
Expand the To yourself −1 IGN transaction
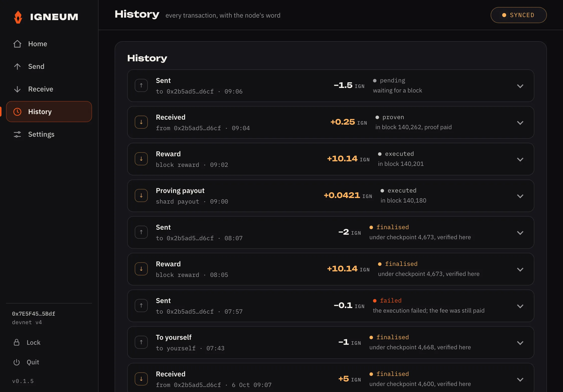click(x=520, y=343)
